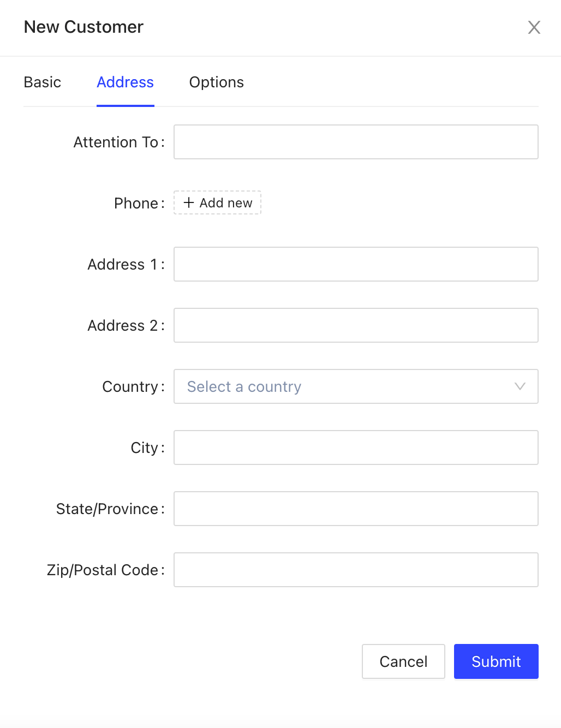Click into the Address 1 field

pos(356,264)
